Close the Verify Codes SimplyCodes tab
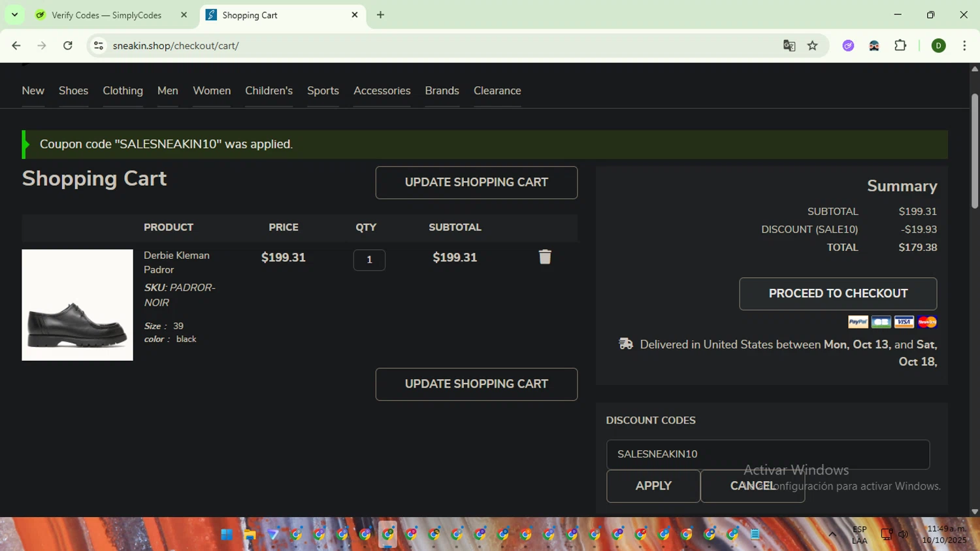Image resolution: width=980 pixels, height=551 pixels. (x=184, y=15)
